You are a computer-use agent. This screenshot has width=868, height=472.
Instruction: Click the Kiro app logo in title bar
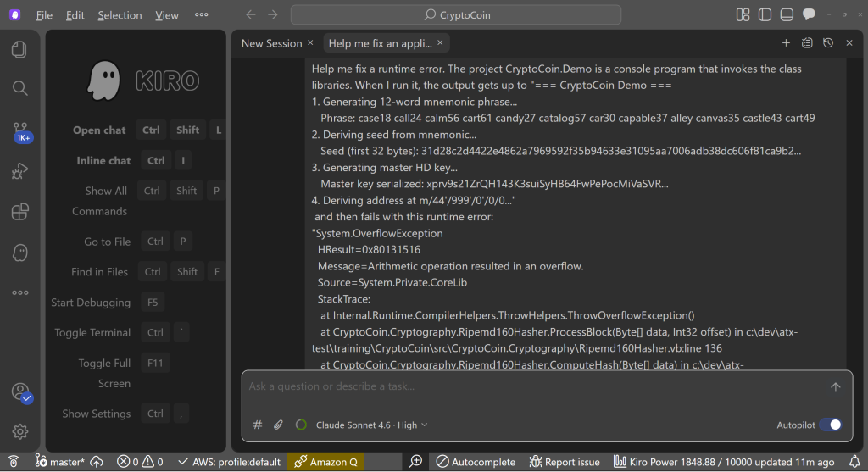coord(15,15)
